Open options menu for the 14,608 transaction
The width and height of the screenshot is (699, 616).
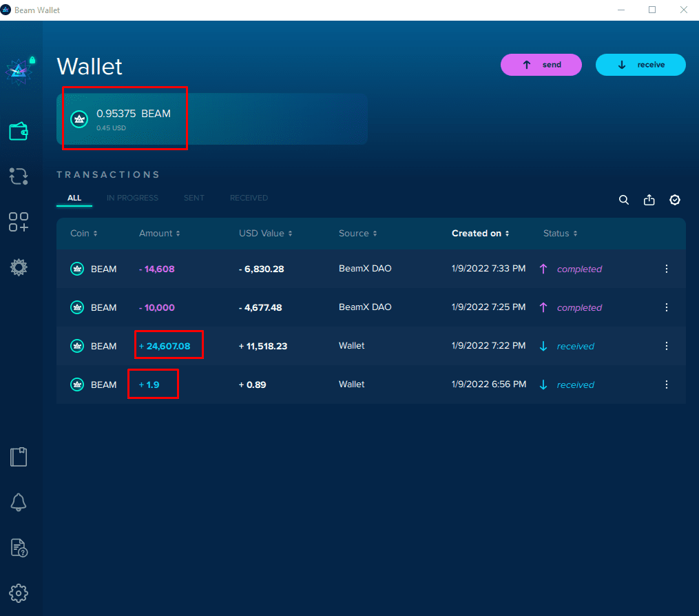click(666, 269)
